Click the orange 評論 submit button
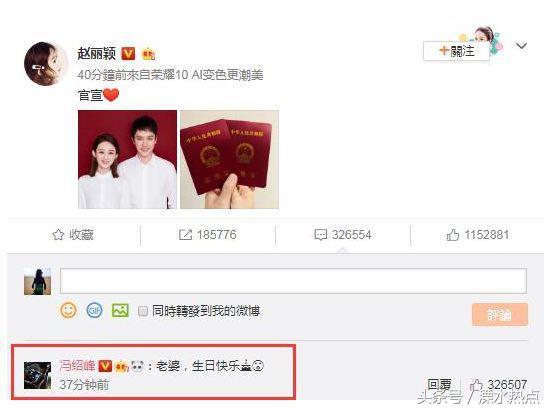549x410 pixels. click(500, 315)
